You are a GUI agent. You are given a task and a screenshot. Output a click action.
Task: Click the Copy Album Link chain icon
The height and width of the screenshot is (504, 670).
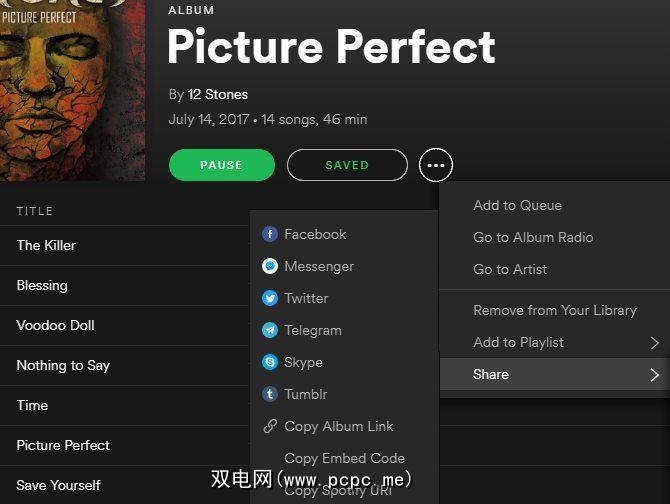point(270,426)
